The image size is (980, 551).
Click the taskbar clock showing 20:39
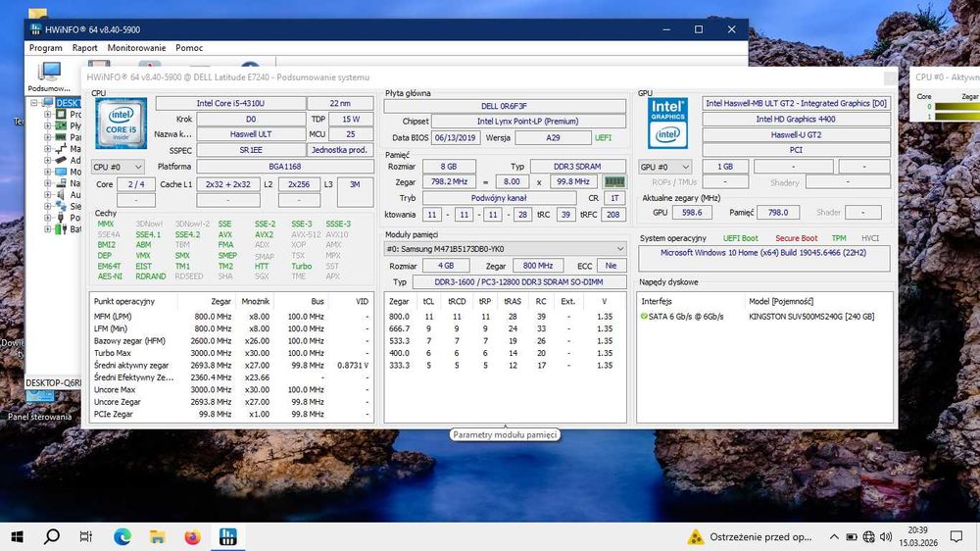pos(918,536)
